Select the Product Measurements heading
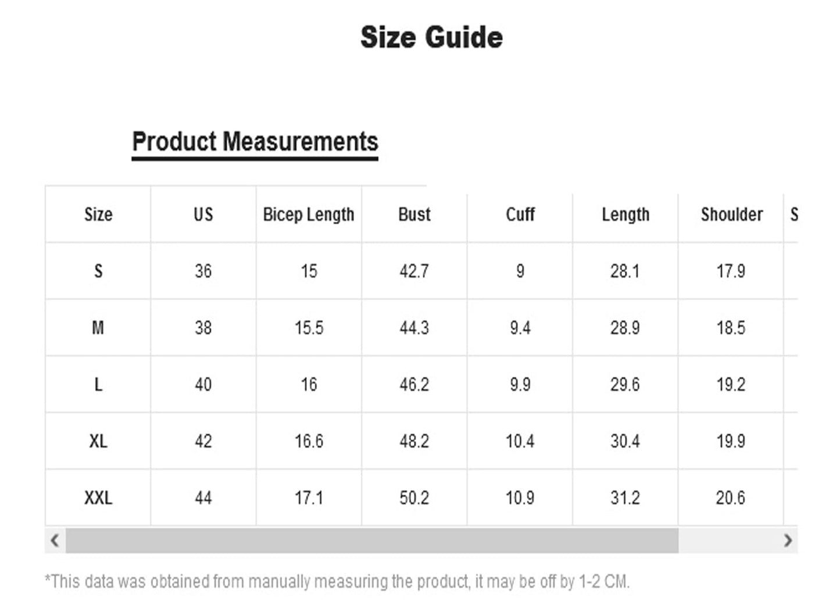 (x=255, y=142)
